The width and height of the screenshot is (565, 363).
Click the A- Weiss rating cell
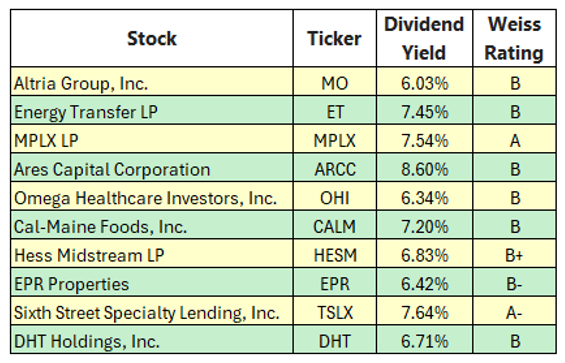514,311
